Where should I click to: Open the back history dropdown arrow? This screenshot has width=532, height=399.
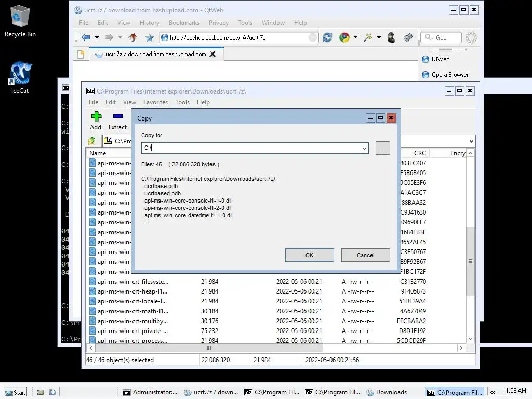pyautogui.click(x=97, y=37)
